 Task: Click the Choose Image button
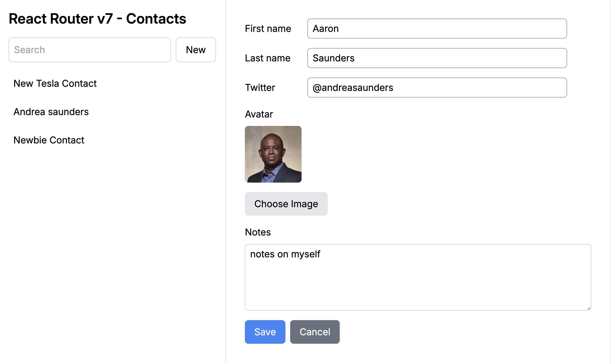tap(286, 204)
